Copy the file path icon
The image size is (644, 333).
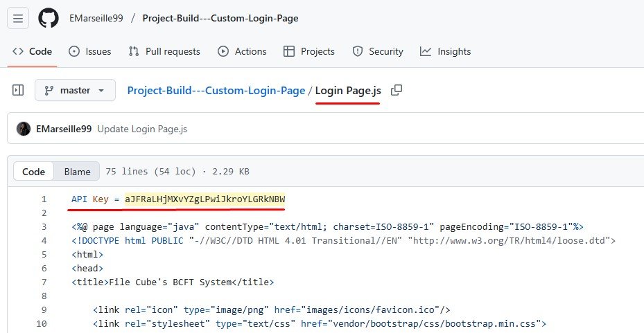(x=397, y=90)
